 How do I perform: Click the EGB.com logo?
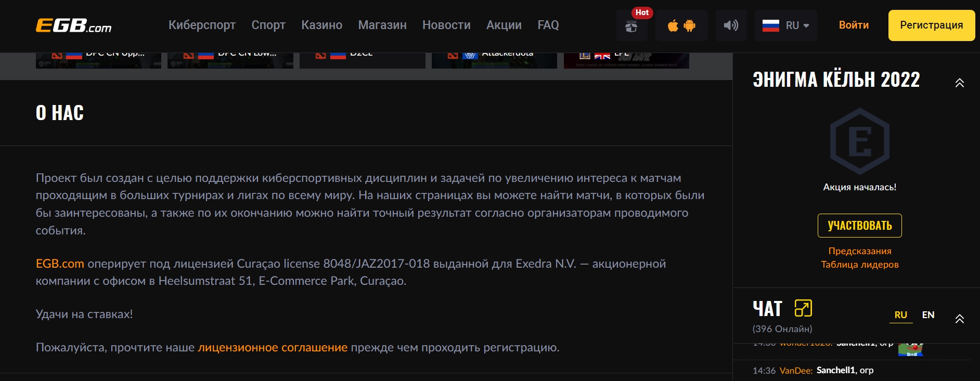73,25
